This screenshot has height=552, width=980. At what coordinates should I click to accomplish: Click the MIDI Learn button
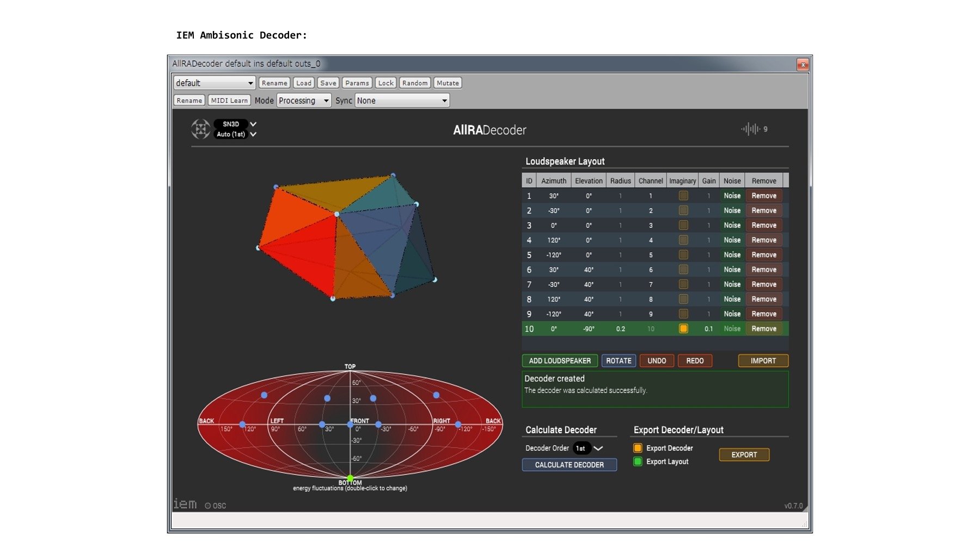coord(229,100)
